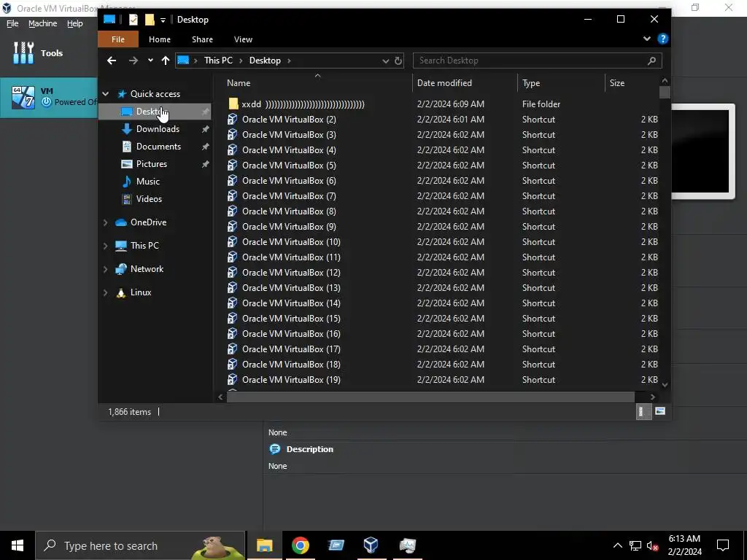Switch to the Home ribbon tab
747x560 pixels.
(160, 39)
